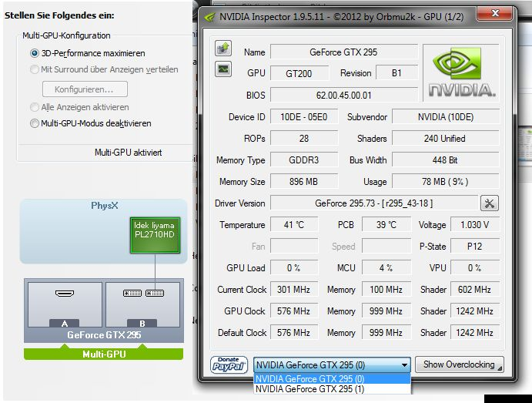
Task: Click the Memory Size value 896 MB
Action: (303, 182)
